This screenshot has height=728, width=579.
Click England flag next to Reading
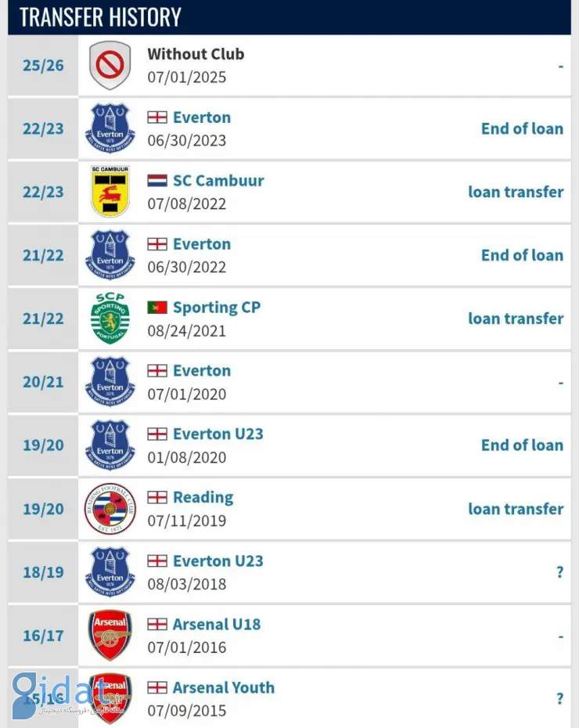coord(157,497)
